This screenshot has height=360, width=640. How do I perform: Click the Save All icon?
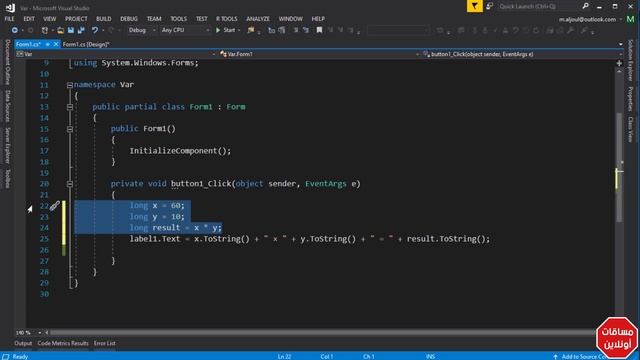coord(81,30)
